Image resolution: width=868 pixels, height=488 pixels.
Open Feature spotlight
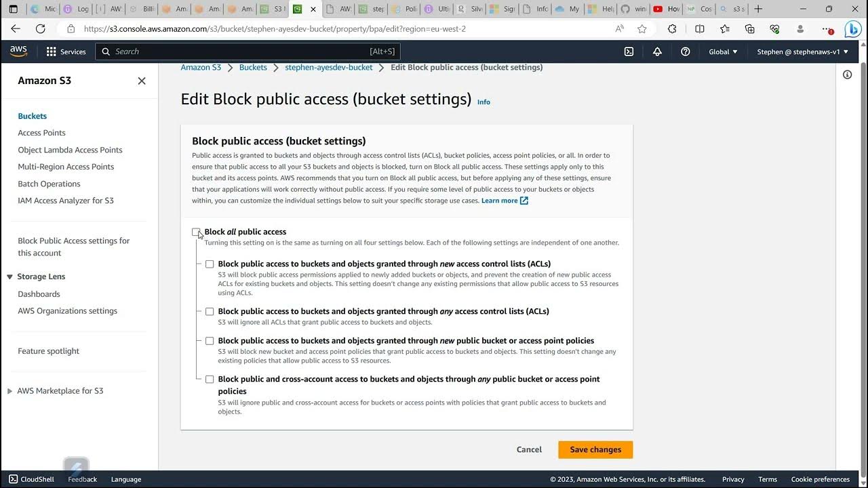[x=49, y=351]
